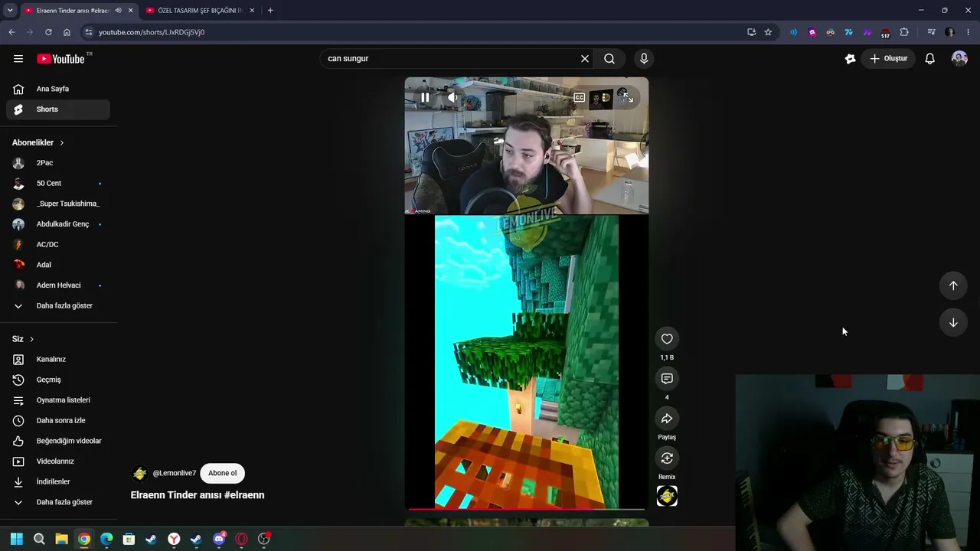
Task: Go to the previous Short with up arrow
Action: [x=953, y=285]
